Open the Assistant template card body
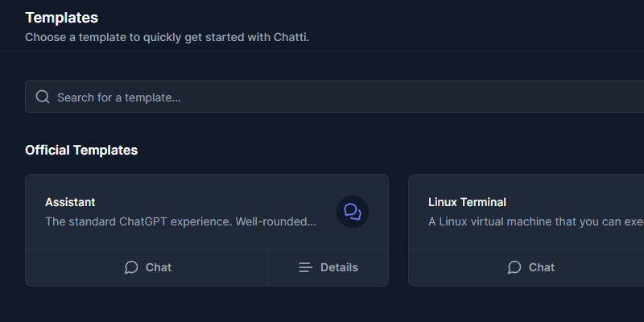The image size is (644, 322). [x=207, y=212]
